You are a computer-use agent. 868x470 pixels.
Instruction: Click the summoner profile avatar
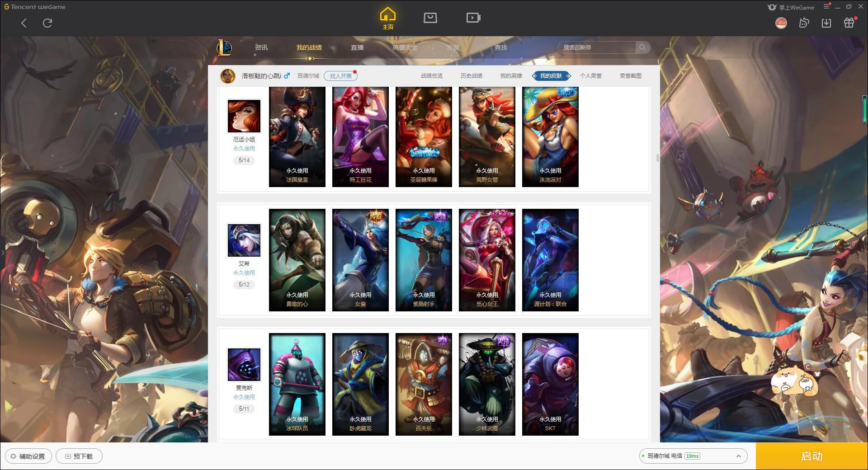pyautogui.click(x=228, y=76)
